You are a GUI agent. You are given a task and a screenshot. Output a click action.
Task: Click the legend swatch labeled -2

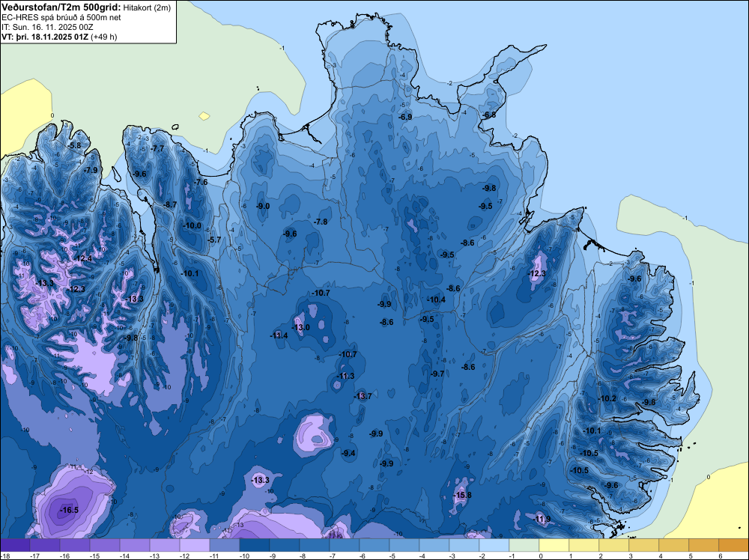494,545
